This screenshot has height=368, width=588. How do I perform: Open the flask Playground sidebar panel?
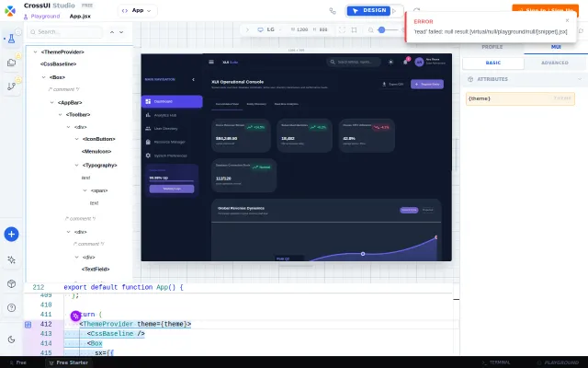(x=12, y=39)
